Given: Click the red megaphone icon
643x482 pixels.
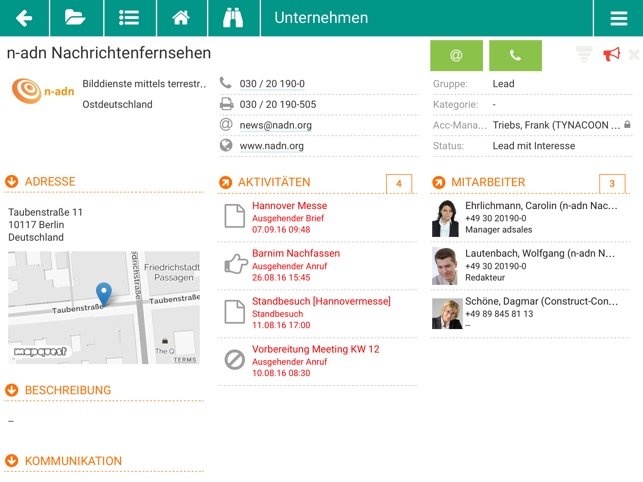Looking at the screenshot, I should coord(611,54).
